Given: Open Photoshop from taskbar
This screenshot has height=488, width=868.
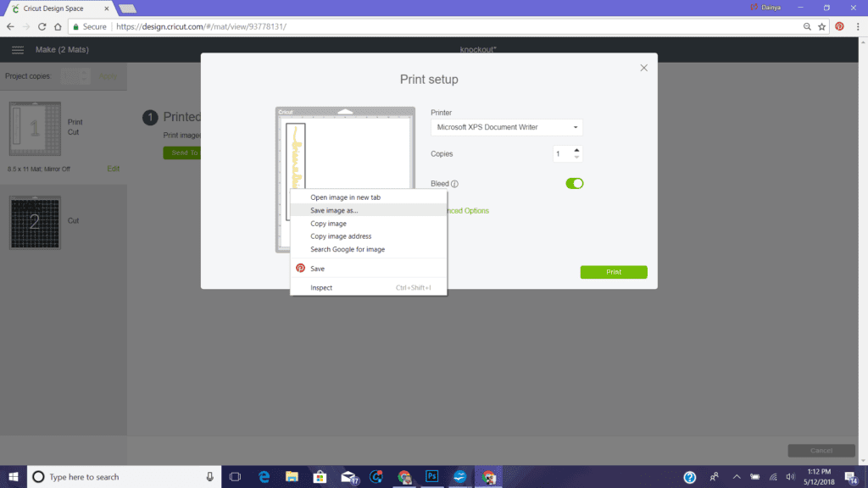Looking at the screenshot, I should 431,477.
